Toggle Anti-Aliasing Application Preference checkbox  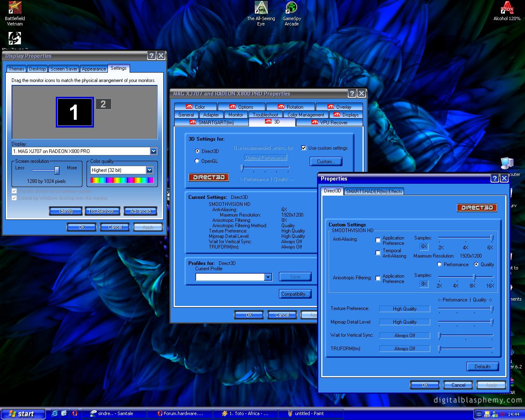pyautogui.click(x=378, y=240)
